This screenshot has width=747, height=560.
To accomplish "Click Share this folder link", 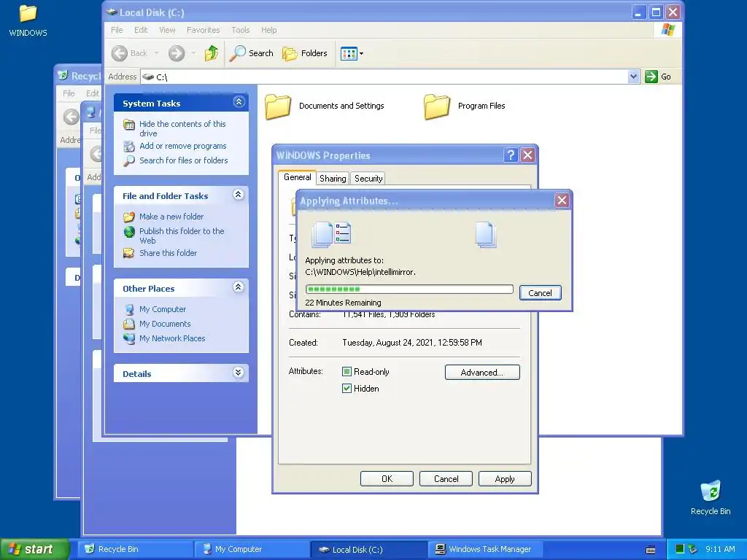I will [x=169, y=253].
